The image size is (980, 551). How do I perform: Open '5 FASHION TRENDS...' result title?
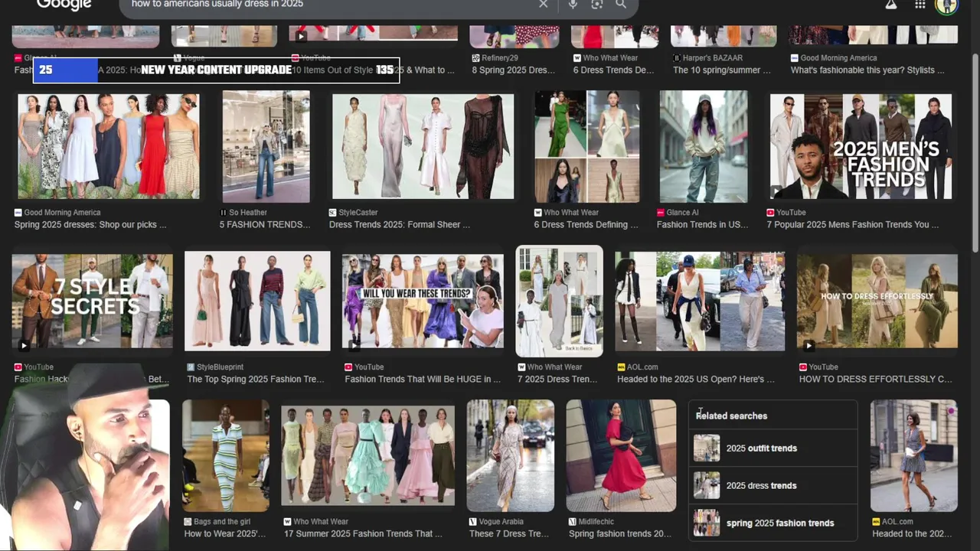tap(265, 225)
